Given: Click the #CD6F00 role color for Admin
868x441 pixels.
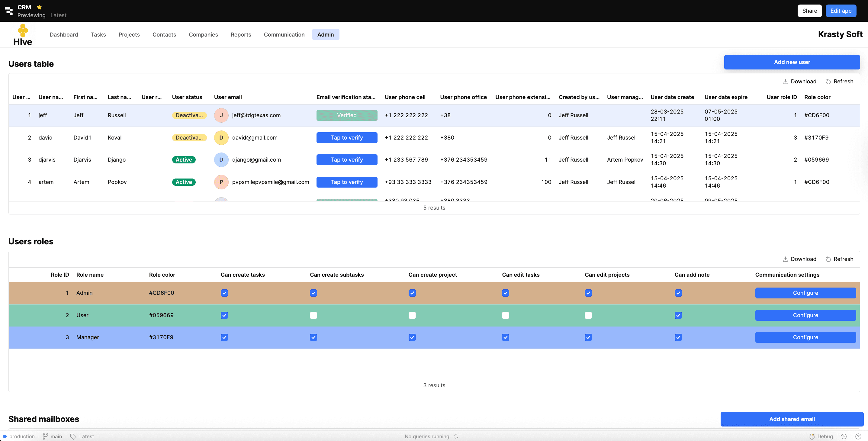Looking at the screenshot, I should click(161, 293).
